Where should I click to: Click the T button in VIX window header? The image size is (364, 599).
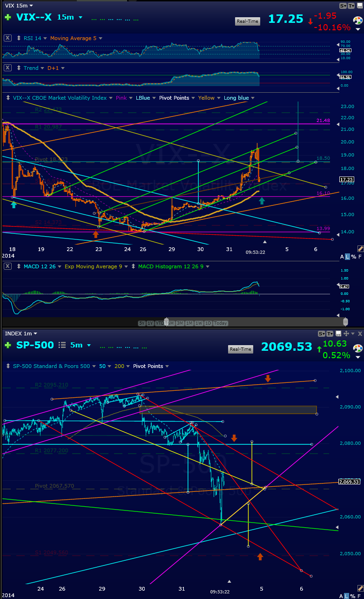[x=351, y=6]
